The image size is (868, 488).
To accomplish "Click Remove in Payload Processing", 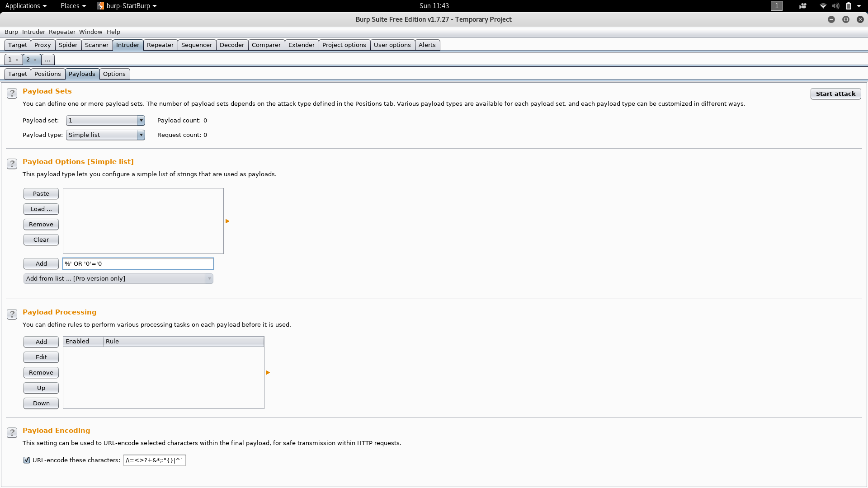I will coord(41,372).
